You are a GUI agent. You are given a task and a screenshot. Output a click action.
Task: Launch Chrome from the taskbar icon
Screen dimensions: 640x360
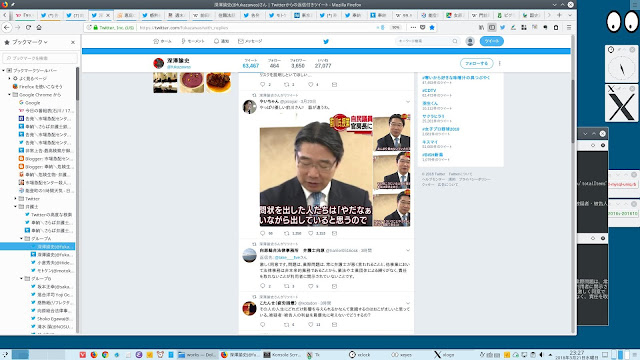[105, 355]
